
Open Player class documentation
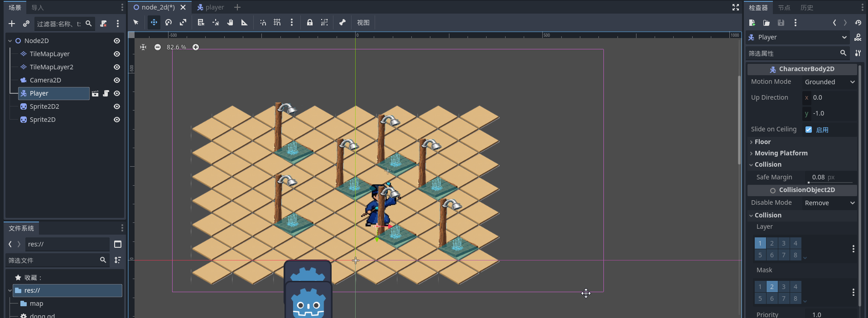pyautogui.click(x=858, y=37)
